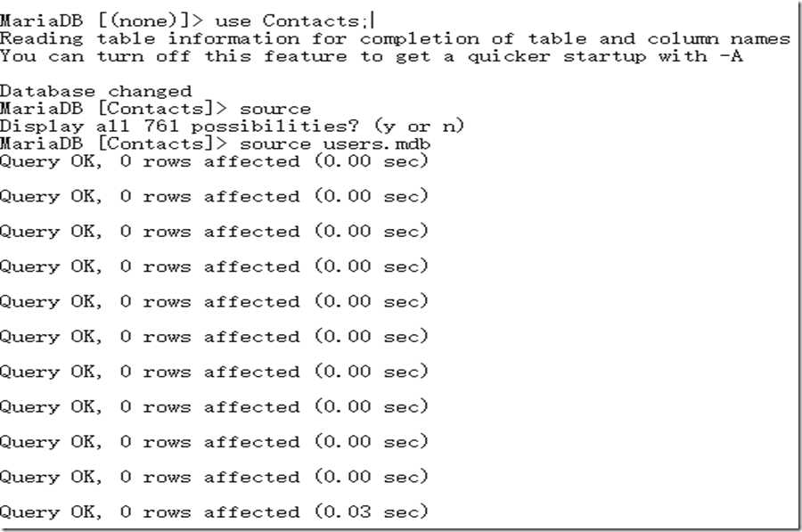Click the 'Query OK' line with 0.03 sec

214,512
